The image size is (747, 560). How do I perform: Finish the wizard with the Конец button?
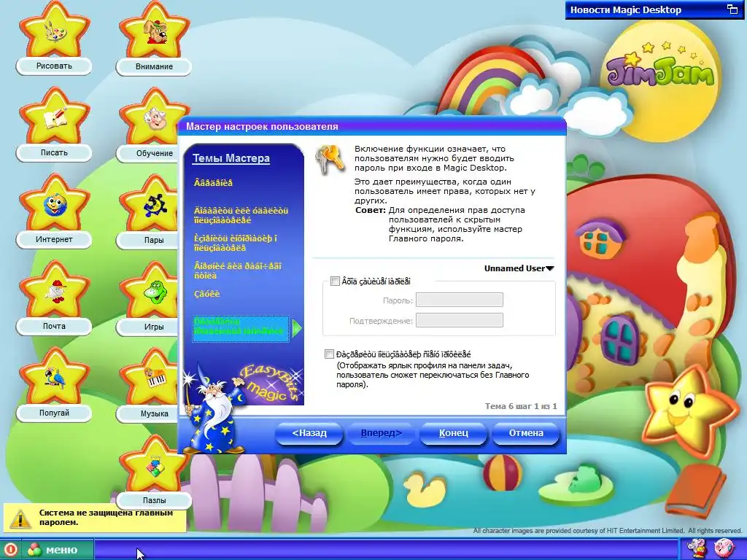[454, 433]
